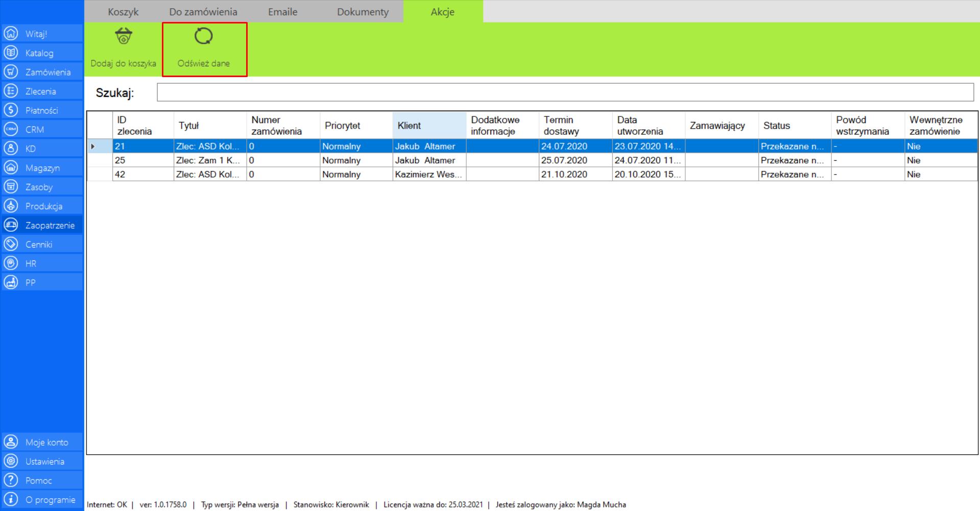Open the Płatności dollar icon
This screenshot has width=980, height=511.
(11, 110)
